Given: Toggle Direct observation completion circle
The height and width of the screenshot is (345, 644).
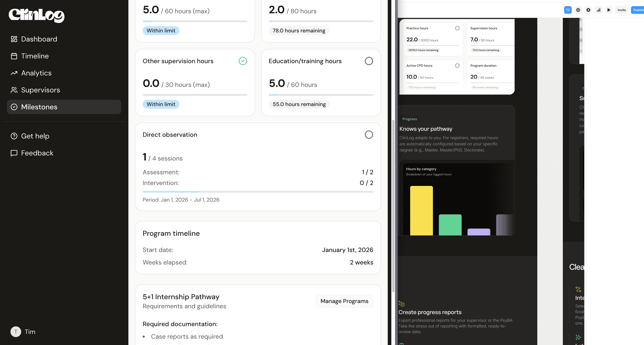Looking at the screenshot, I should pyautogui.click(x=369, y=135).
